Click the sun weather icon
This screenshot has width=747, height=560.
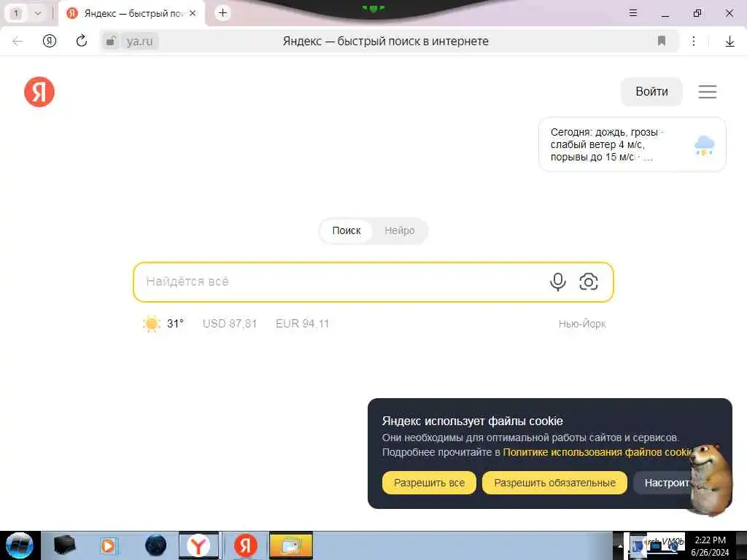click(x=152, y=324)
